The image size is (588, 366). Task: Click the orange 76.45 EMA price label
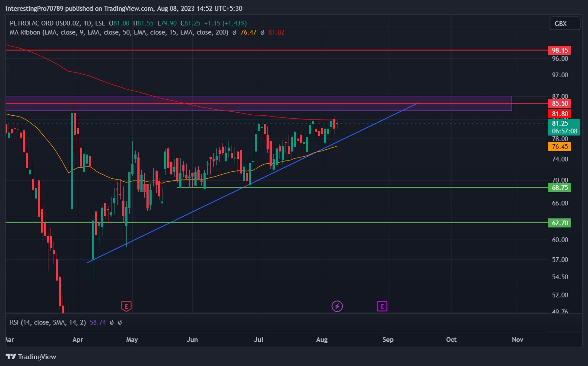click(559, 147)
